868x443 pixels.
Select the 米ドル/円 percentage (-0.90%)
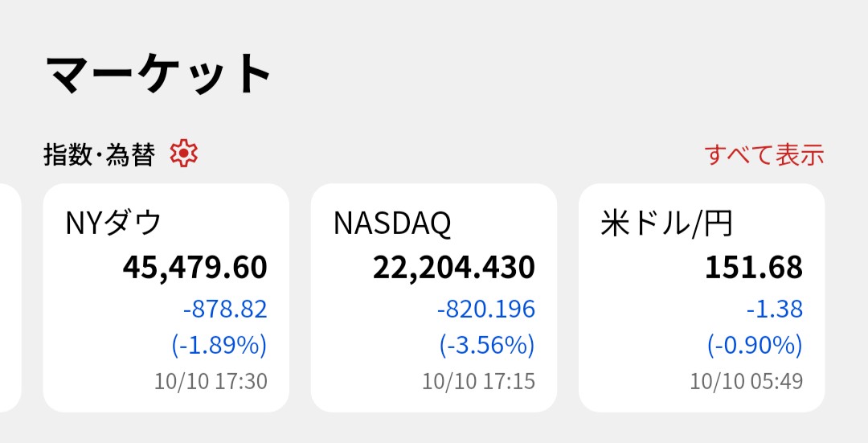point(755,345)
